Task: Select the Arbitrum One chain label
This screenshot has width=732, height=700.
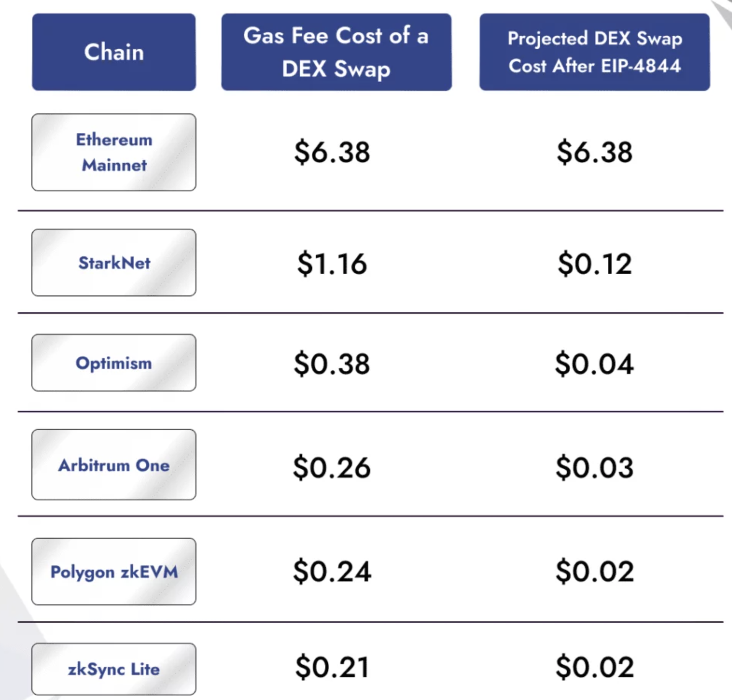Action: pos(114,465)
